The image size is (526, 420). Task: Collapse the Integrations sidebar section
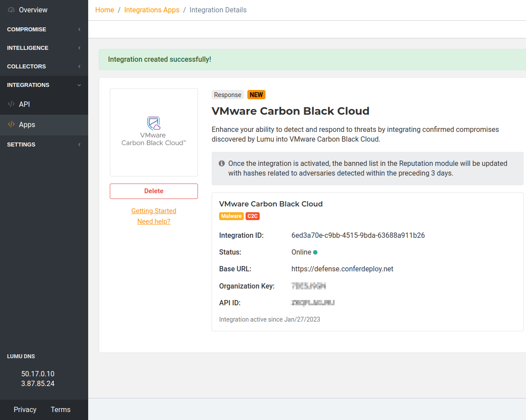coord(44,85)
